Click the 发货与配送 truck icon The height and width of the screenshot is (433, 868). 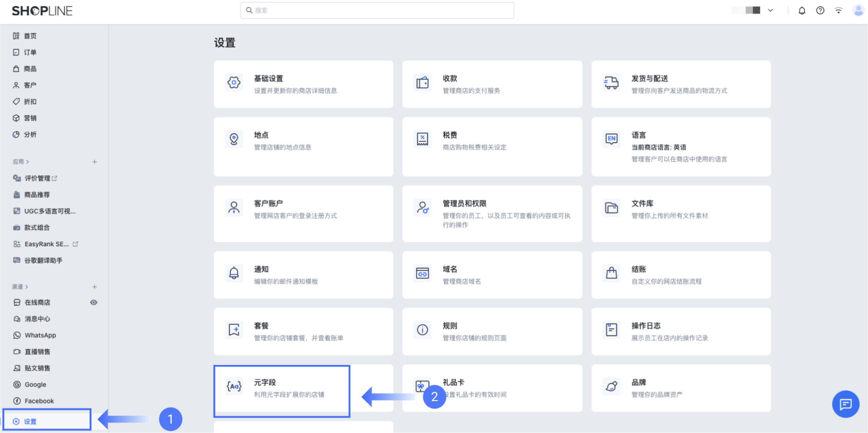[611, 83]
